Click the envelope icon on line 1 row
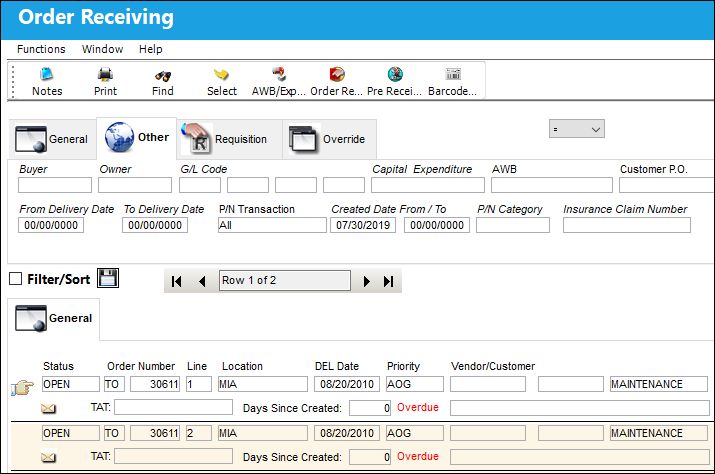 48,408
